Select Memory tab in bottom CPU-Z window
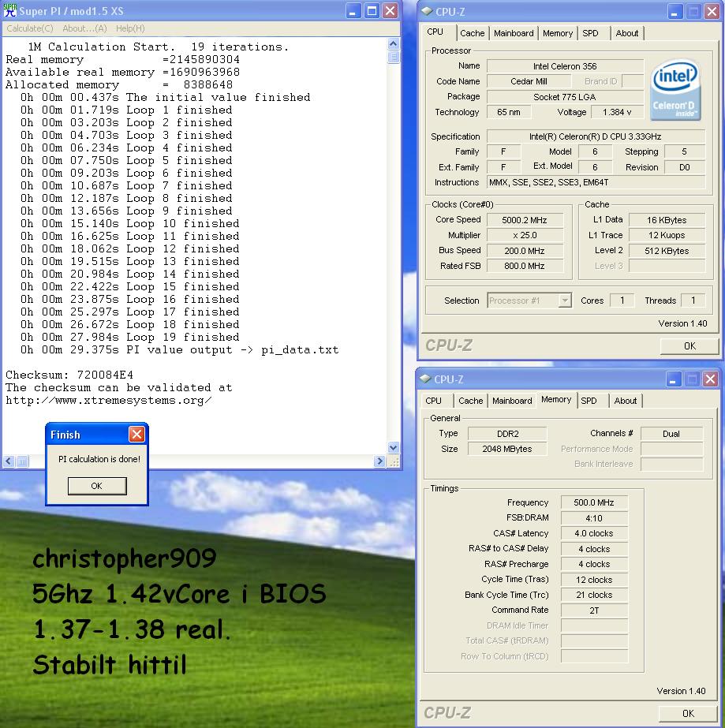This screenshot has height=728, width=725. (556, 399)
